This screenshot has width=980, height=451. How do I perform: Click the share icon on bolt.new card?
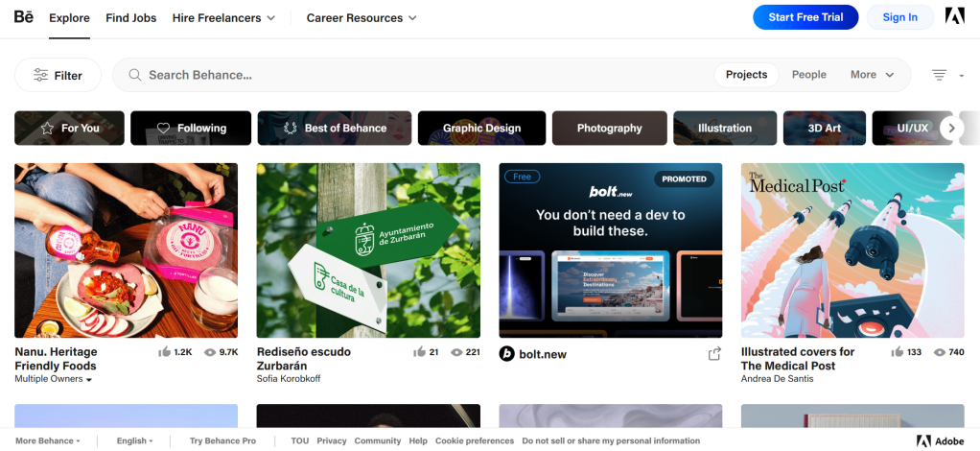[x=714, y=354]
